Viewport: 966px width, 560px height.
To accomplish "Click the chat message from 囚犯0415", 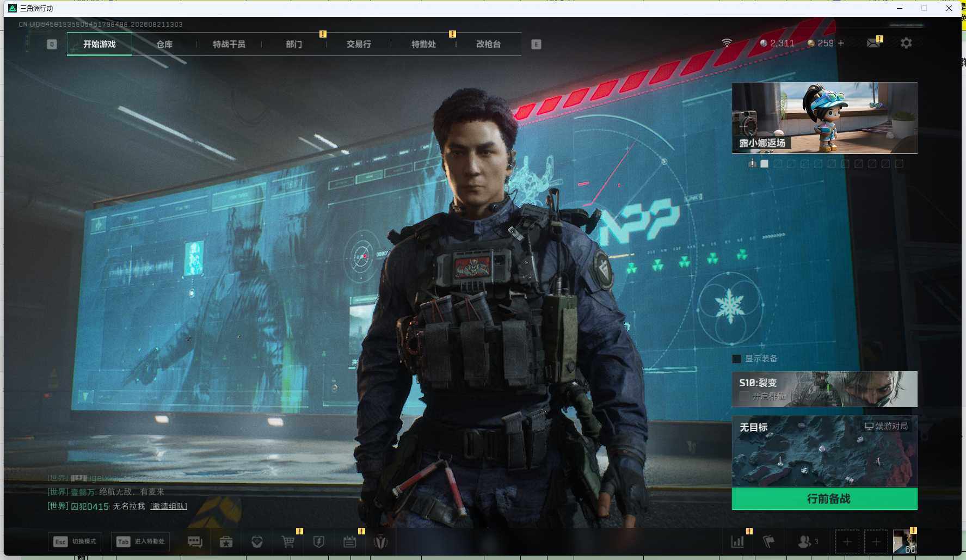I will (117, 506).
